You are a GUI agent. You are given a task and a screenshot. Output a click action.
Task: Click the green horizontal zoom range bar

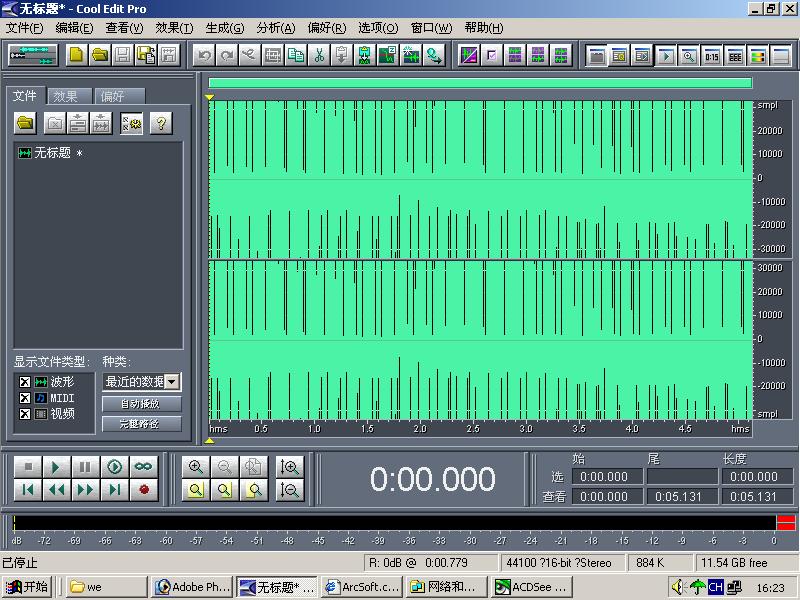click(x=480, y=83)
